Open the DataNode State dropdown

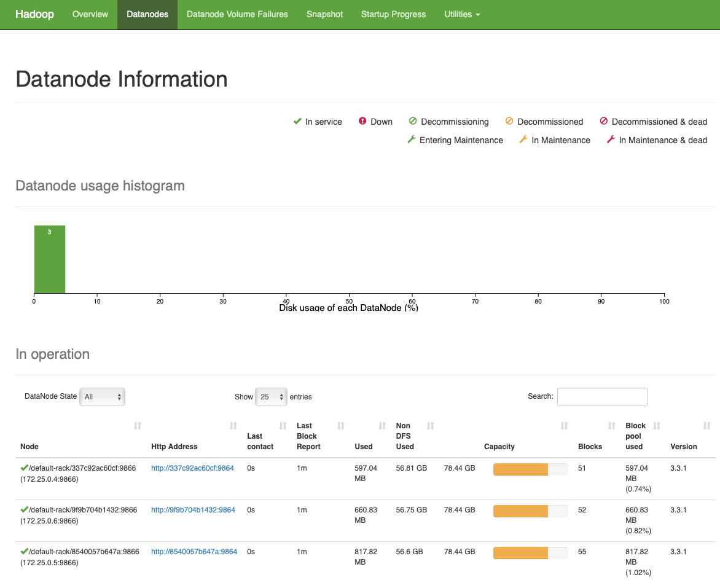(x=102, y=396)
